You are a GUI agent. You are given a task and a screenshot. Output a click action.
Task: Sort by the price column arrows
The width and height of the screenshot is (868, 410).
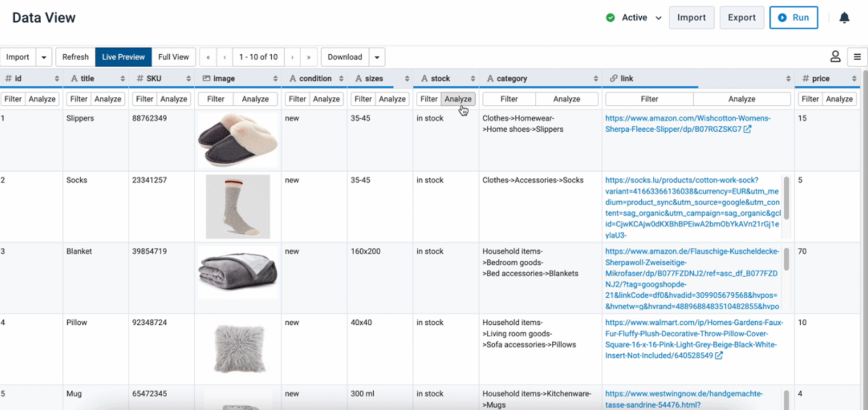point(854,79)
